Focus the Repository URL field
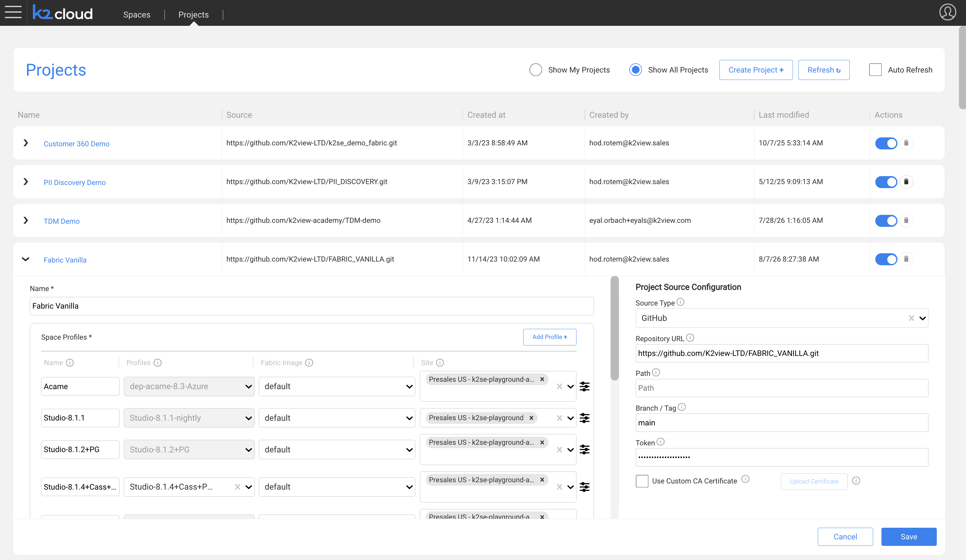The image size is (966, 560). point(782,353)
